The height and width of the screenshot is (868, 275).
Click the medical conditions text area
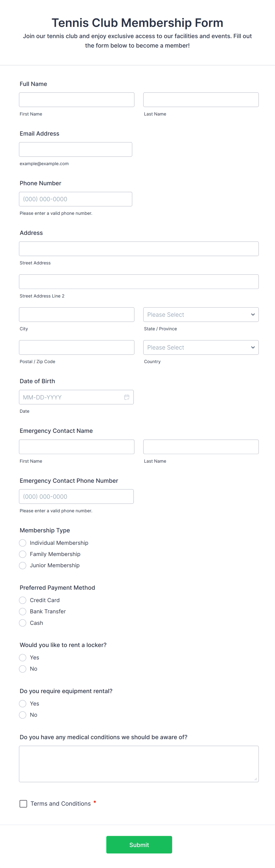(x=139, y=763)
